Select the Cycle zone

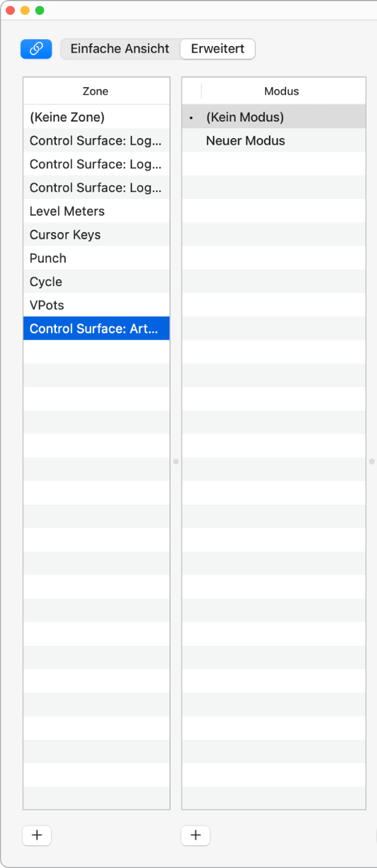coord(46,282)
